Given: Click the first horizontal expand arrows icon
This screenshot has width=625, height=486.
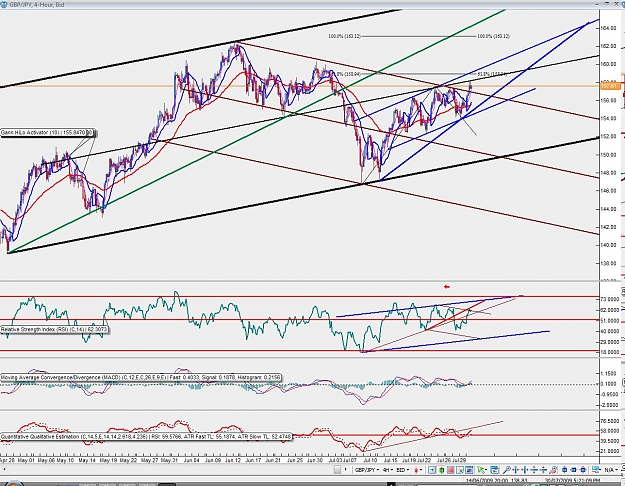Looking at the screenshot, I should [516, 470].
